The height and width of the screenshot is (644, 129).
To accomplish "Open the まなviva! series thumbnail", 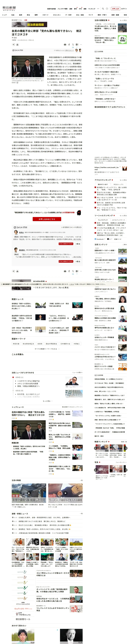I will point(122,39).
